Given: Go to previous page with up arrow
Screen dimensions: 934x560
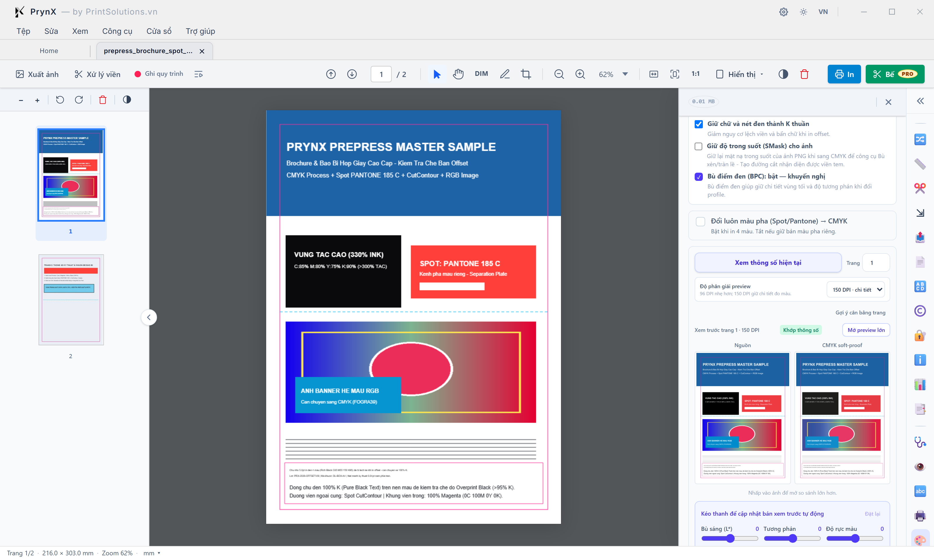Looking at the screenshot, I should pyautogui.click(x=331, y=74).
